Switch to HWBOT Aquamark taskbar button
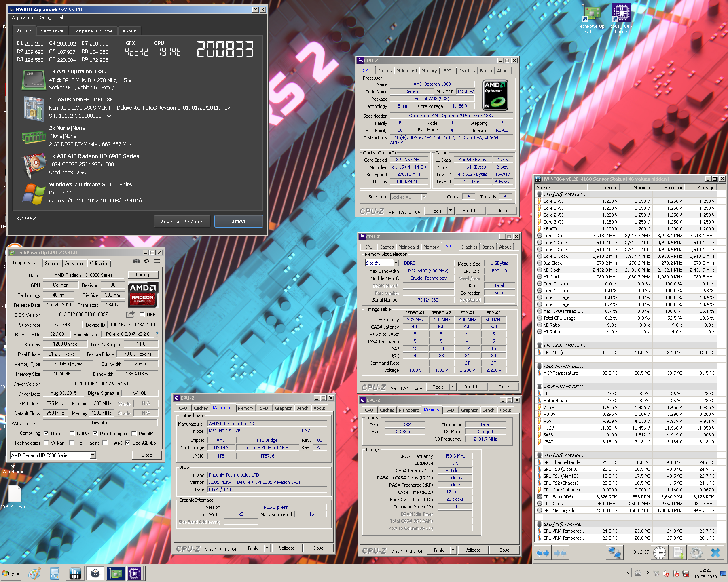The height and width of the screenshot is (582, 728). [x=95, y=574]
